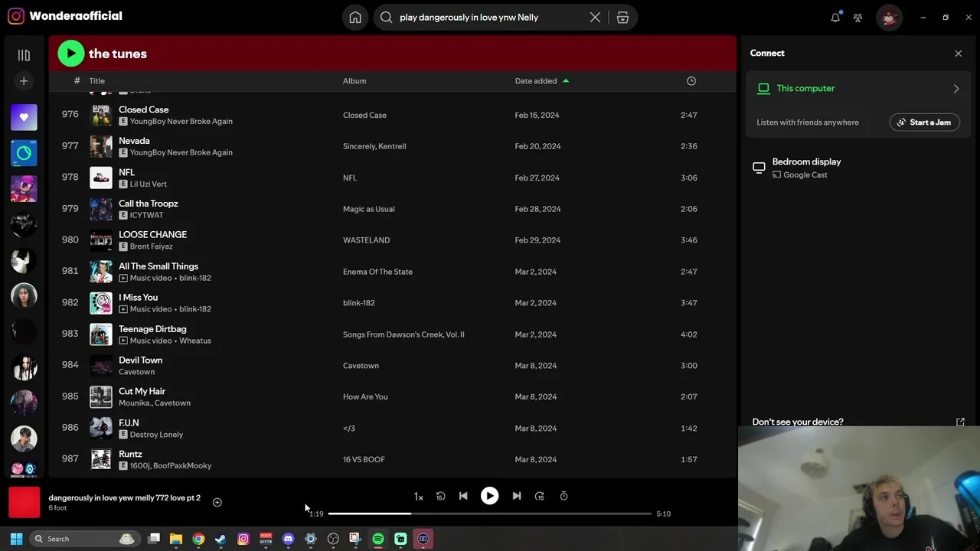
Task: Skip to the next track
Action: (x=516, y=497)
